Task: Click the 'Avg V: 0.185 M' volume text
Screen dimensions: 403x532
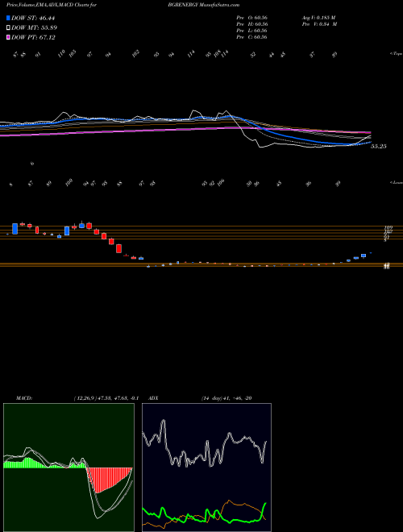Action: click(x=318, y=18)
